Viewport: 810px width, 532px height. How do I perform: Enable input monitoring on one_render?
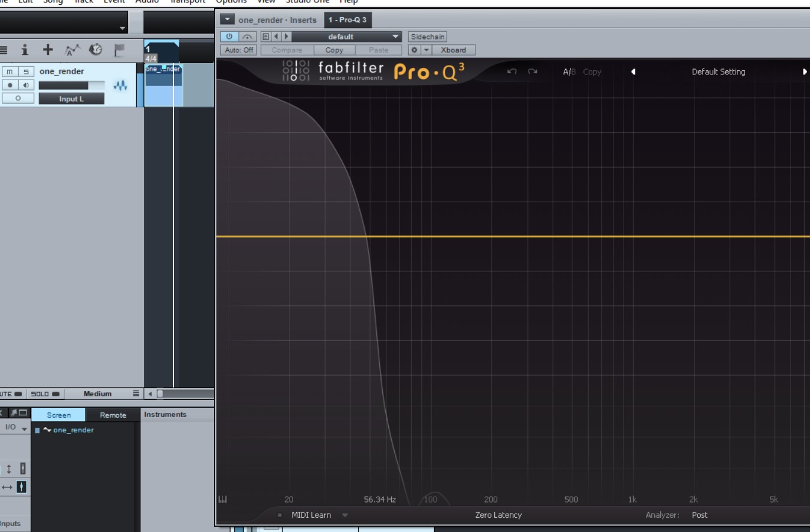[x=26, y=85]
